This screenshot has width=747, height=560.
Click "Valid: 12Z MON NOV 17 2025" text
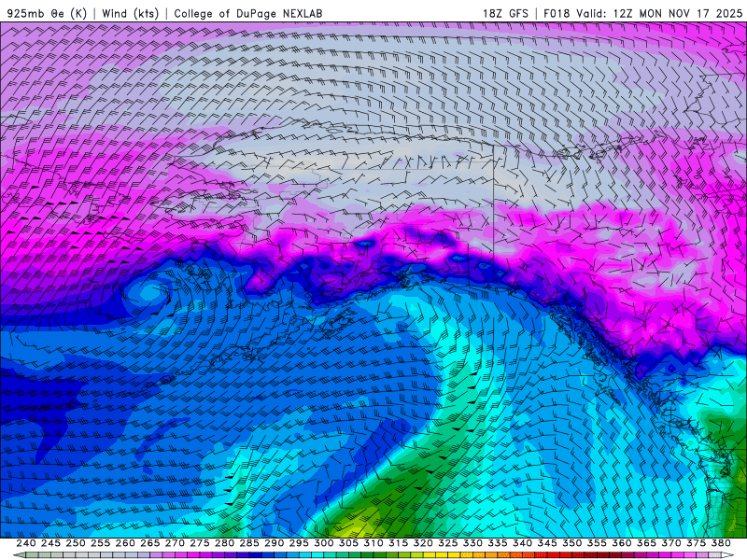click(x=659, y=13)
